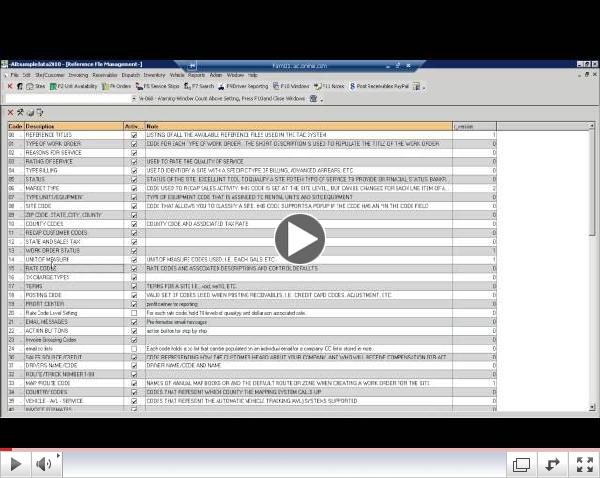The height and width of the screenshot is (478, 600).
Task: Click the grid scrollbar down arrow
Action: point(592,407)
